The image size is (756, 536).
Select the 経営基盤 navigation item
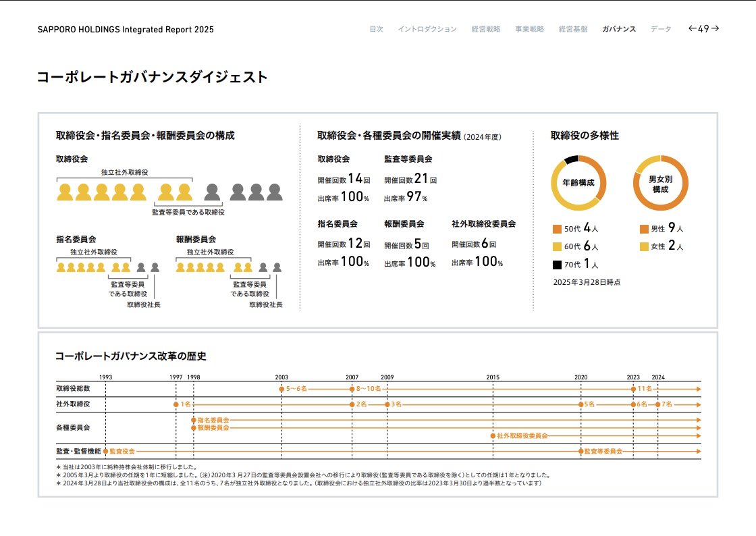pos(573,30)
